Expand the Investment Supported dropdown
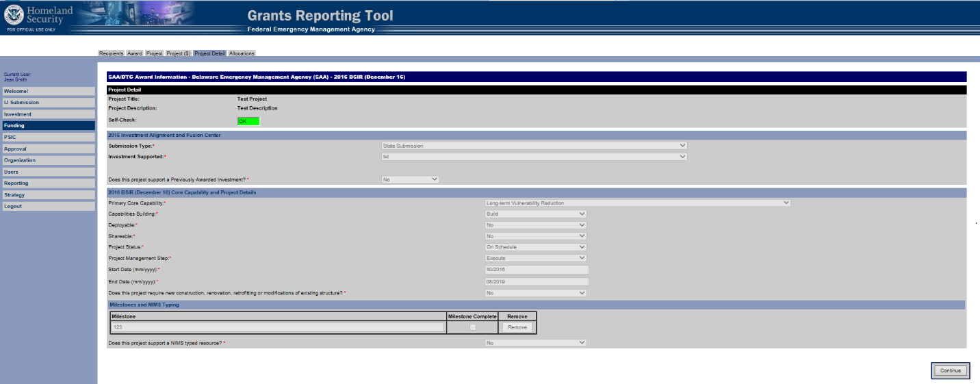 coord(534,157)
